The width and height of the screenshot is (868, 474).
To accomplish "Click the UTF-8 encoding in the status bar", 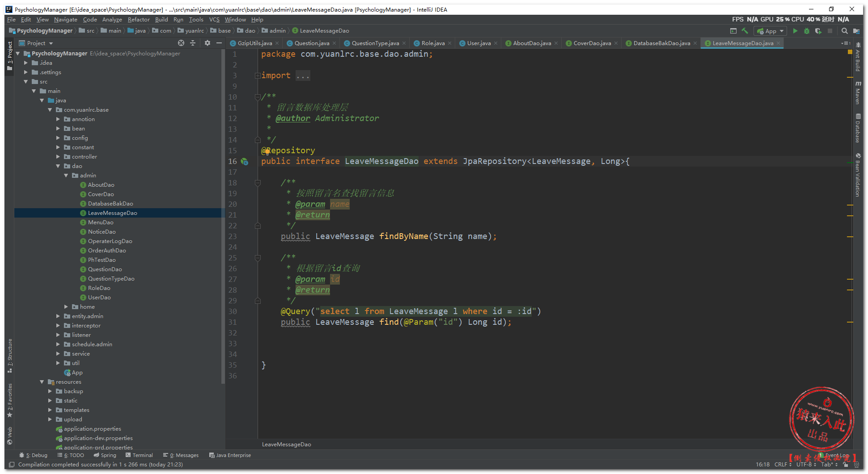I will pyautogui.click(x=806, y=465).
